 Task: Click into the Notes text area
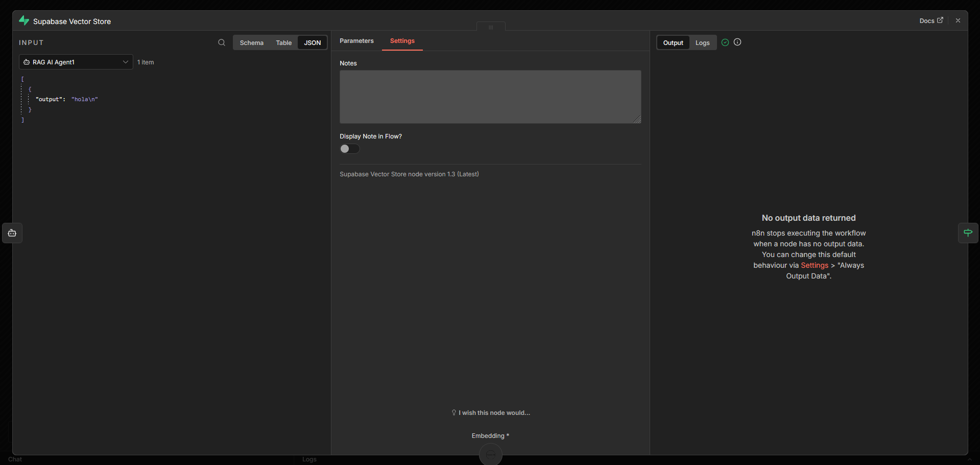490,97
